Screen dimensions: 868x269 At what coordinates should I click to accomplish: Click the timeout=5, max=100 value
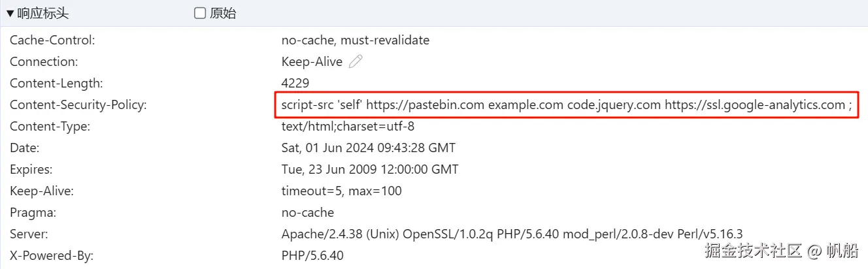click(x=341, y=191)
